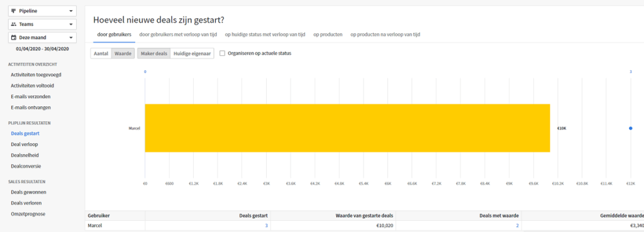Open the Omzetprognose report link

[x=28, y=214]
